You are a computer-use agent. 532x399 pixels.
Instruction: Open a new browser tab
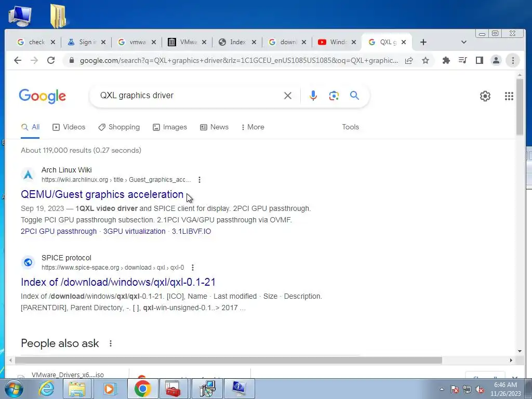[423, 42]
